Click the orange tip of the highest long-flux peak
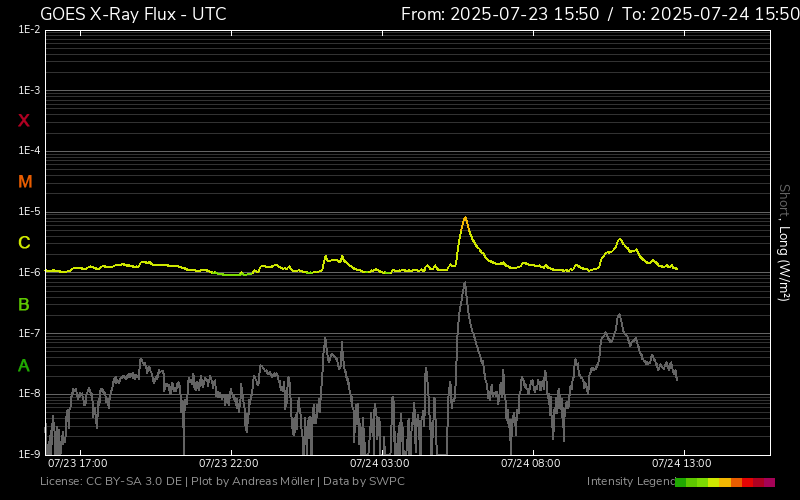 click(465, 219)
